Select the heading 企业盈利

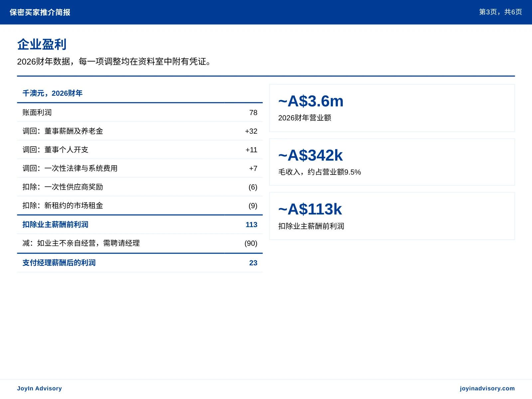point(42,44)
